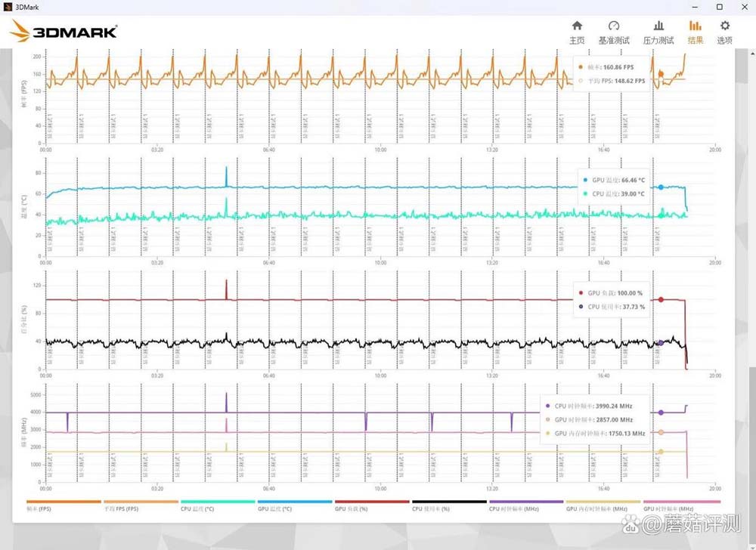This screenshot has width=756, height=550.
Task: Toggle the CPU 时钟频率 (MHz) legend series
Action: coord(526,505)
